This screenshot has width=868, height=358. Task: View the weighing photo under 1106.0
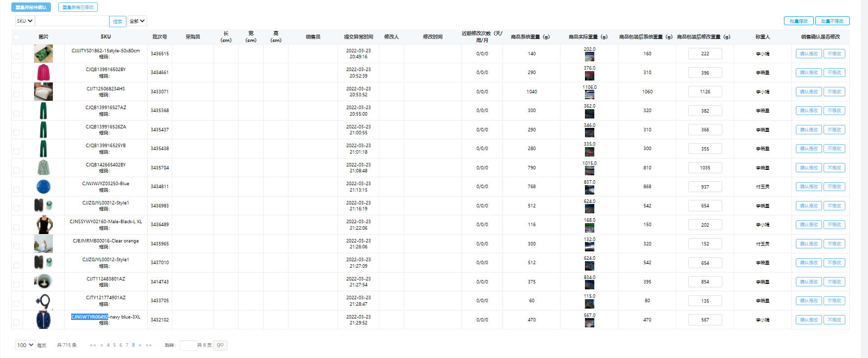point(589,95)
